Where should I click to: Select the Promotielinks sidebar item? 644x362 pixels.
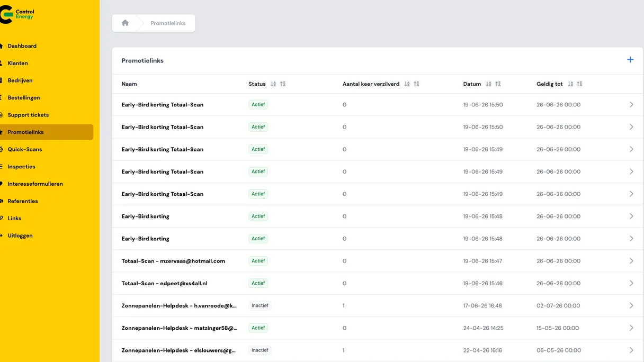(x=47, y=132)
